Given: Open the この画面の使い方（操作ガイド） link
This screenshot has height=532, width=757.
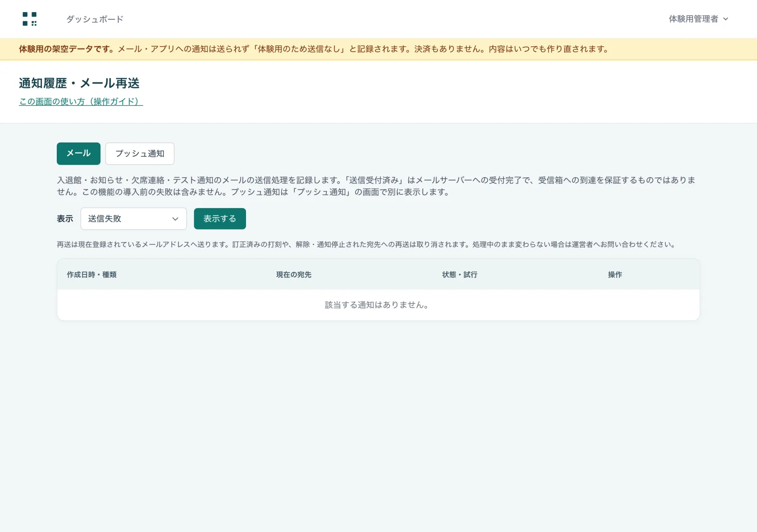Looking at the screenshot, I should pyautogui.click(x=81, y=102).
